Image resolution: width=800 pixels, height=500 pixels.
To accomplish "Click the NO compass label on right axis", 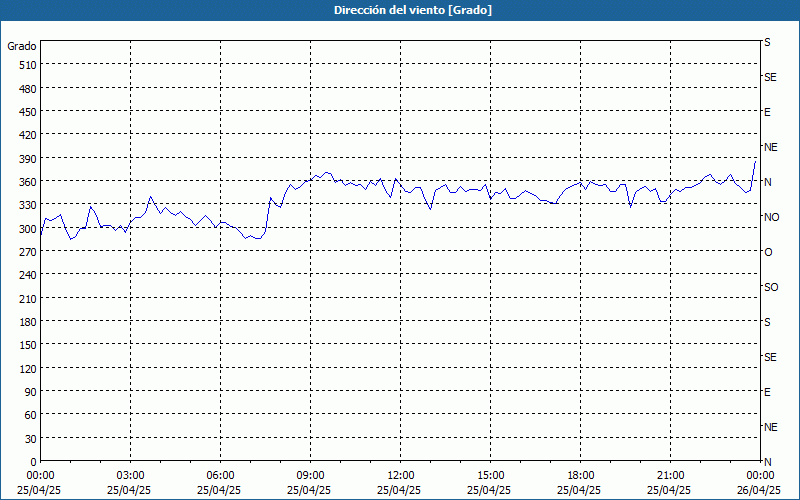I will 771,217.
